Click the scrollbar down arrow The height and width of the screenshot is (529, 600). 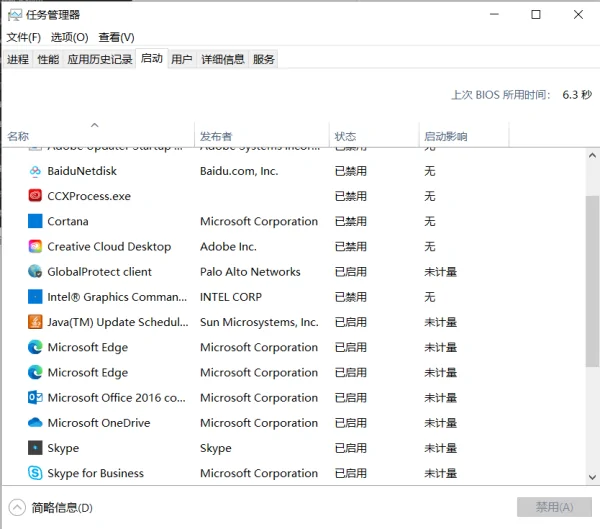tap(592, 477)
